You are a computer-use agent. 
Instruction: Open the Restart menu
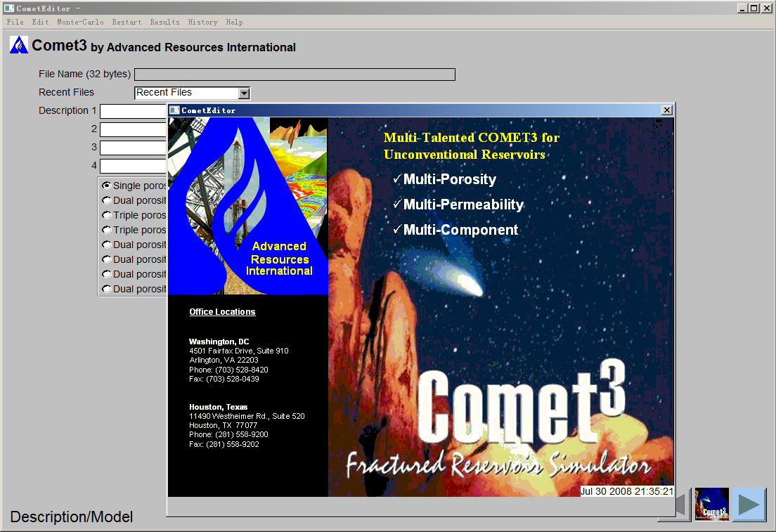(x=127, y=22)
